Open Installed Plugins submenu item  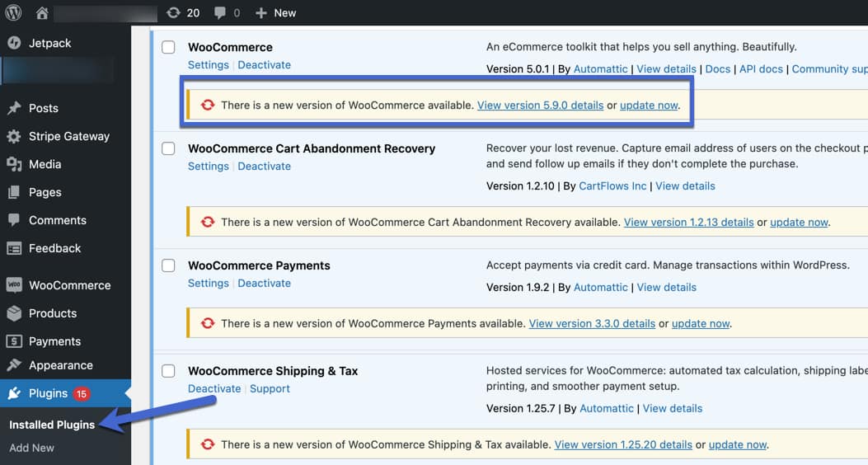click(x=52, y=425)
